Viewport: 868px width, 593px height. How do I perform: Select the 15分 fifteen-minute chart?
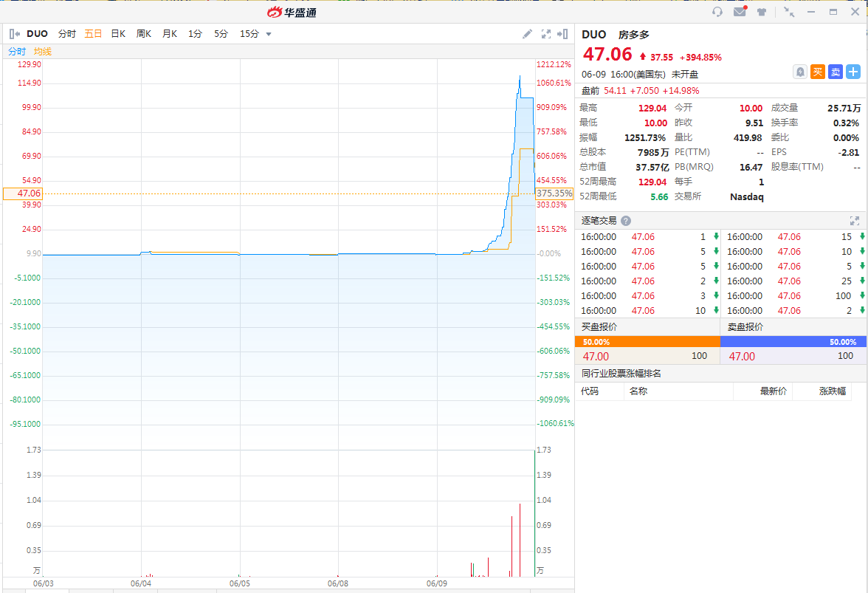pos(249,34)
